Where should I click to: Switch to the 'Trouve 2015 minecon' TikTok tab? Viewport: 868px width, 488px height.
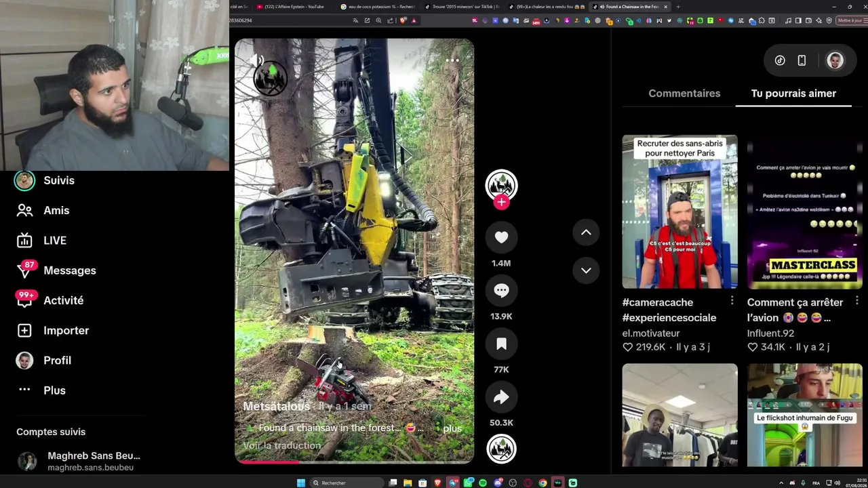click(x=462, y=7)
